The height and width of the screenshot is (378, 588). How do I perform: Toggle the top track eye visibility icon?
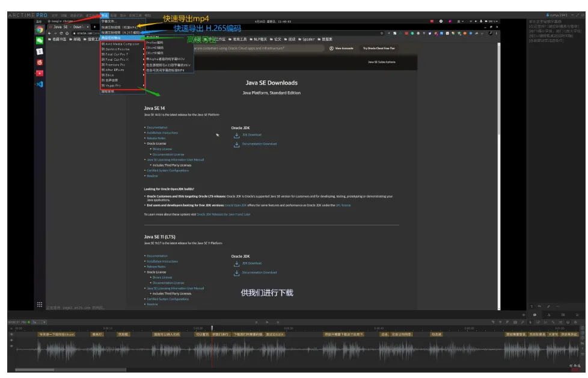click(11, 334)
